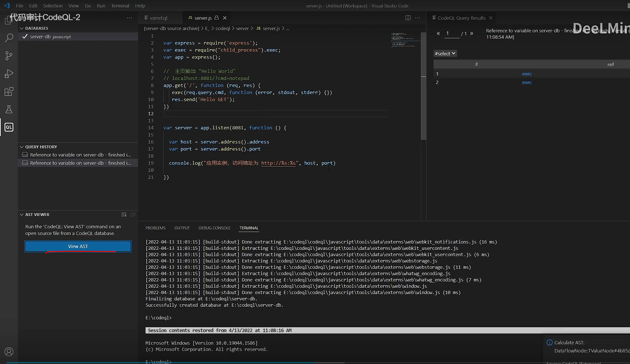Open the Explorer view in activity bar
The width and height of the screenshot is (630, 364).
click(x=9, y=20)
